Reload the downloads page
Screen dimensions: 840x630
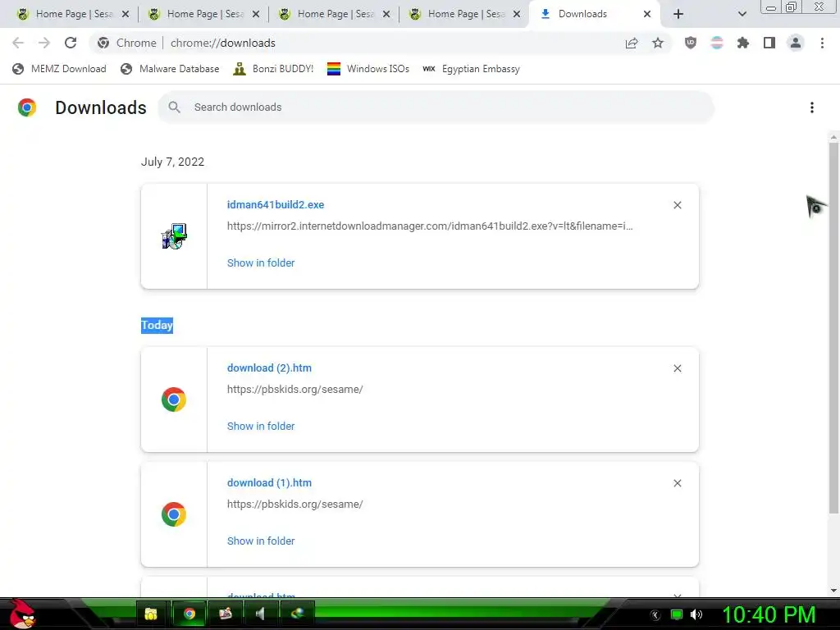click(71, 43)
